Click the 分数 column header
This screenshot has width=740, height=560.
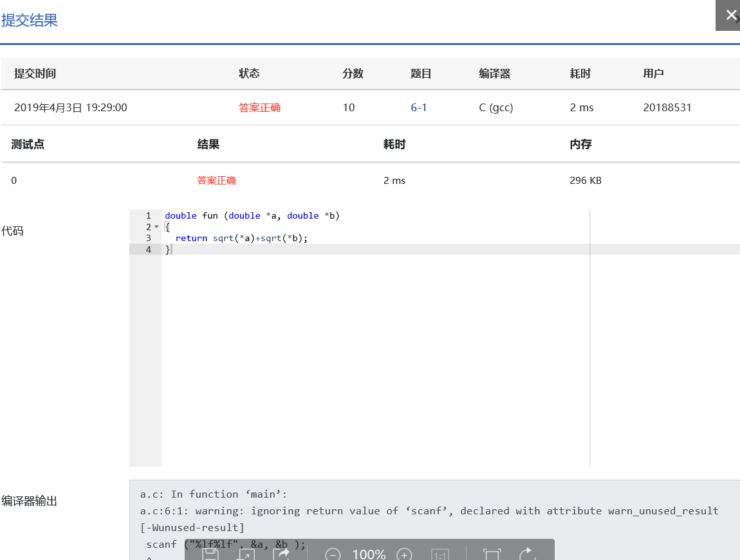pyautogui.click(x=353, y=73)
